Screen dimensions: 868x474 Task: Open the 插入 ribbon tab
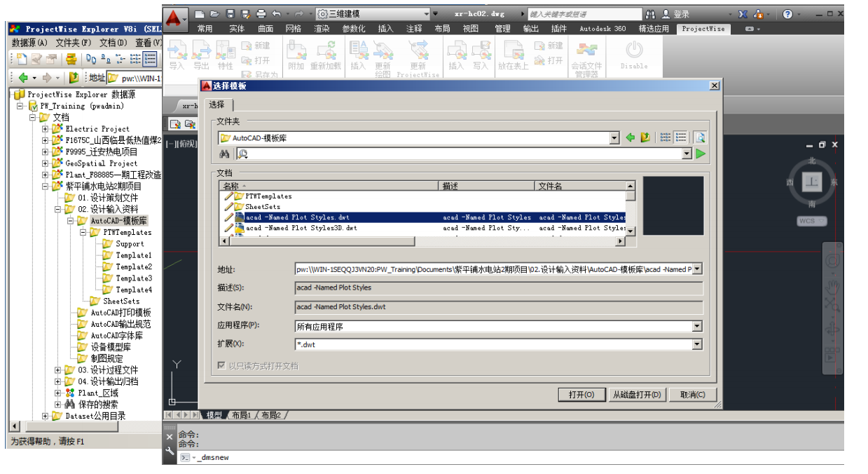(385, 29)
